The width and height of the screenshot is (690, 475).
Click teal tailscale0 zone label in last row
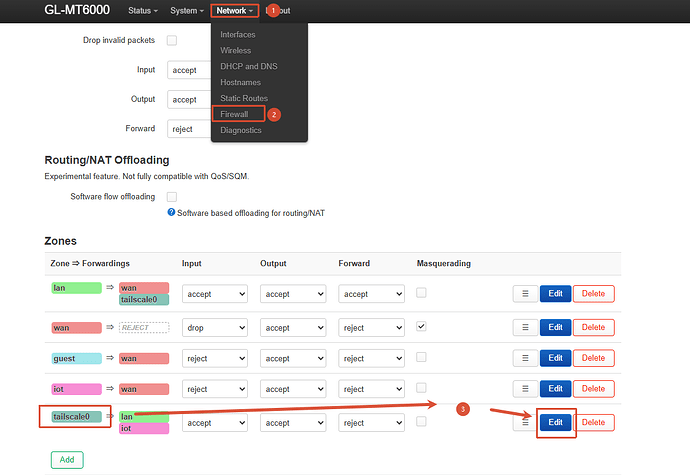pyautogui.click(x=77, y=417)
